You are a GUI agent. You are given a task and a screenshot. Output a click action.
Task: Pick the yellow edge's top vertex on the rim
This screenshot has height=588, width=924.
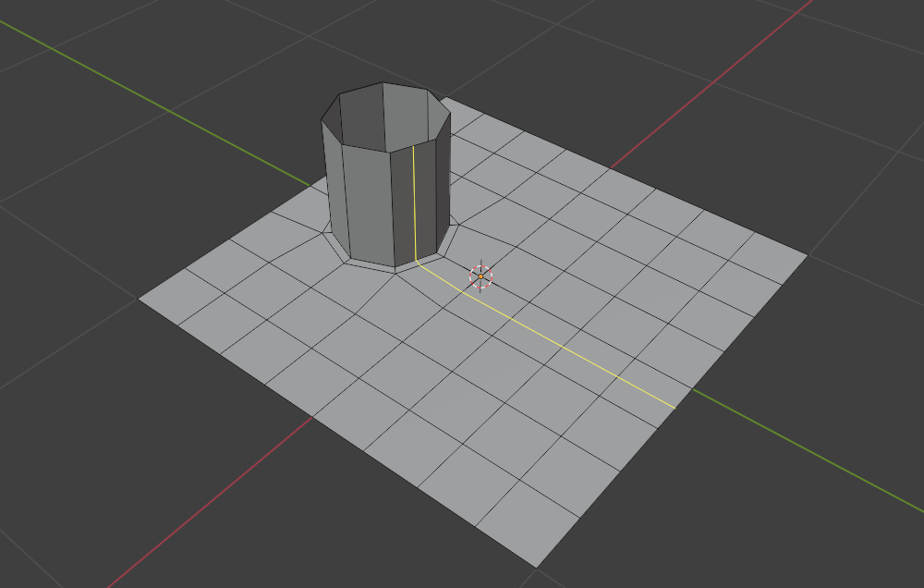tap(413, 145)
